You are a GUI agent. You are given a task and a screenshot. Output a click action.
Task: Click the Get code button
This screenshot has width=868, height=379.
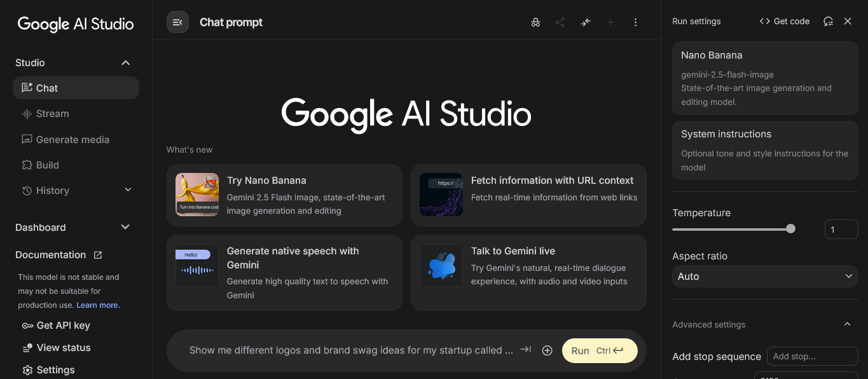785,22
